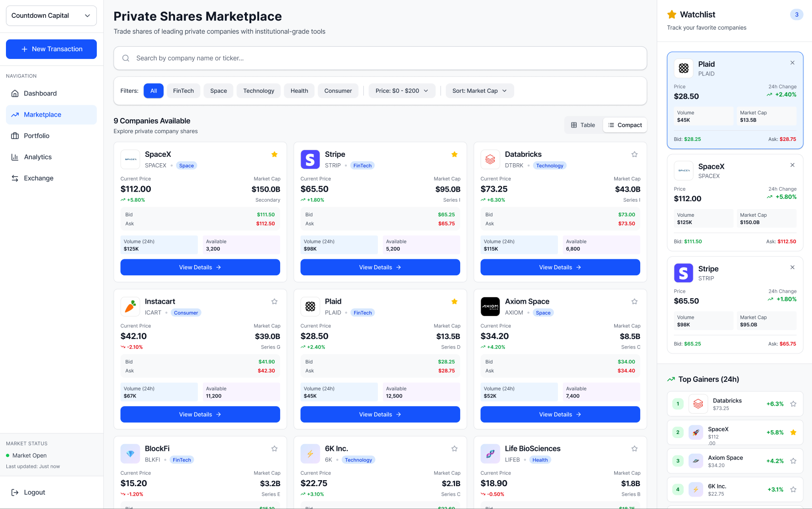Expand the Price: $0 - $200 filter dropdown

point(402,91)
